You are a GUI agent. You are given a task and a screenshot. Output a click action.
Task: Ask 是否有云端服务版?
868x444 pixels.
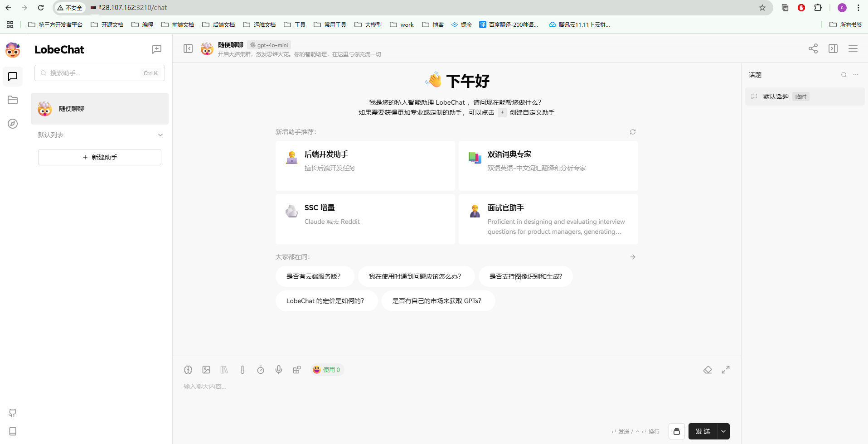point(315,276)
